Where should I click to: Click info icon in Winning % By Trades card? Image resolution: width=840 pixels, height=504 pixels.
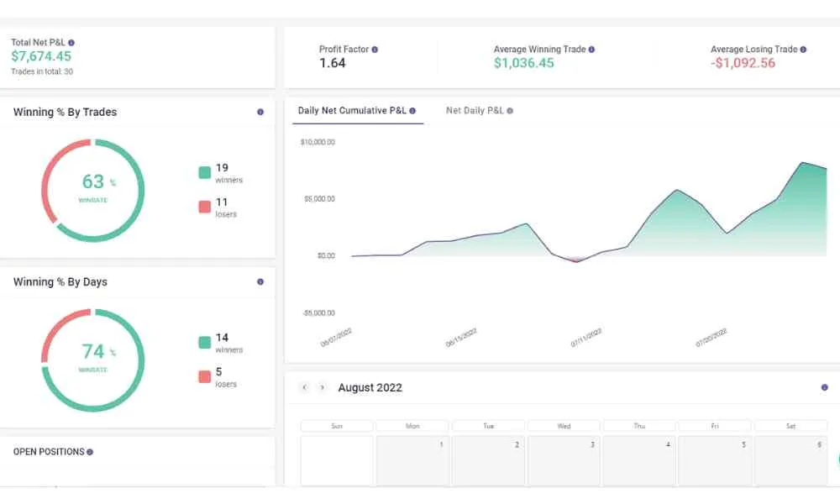(260, 112)
